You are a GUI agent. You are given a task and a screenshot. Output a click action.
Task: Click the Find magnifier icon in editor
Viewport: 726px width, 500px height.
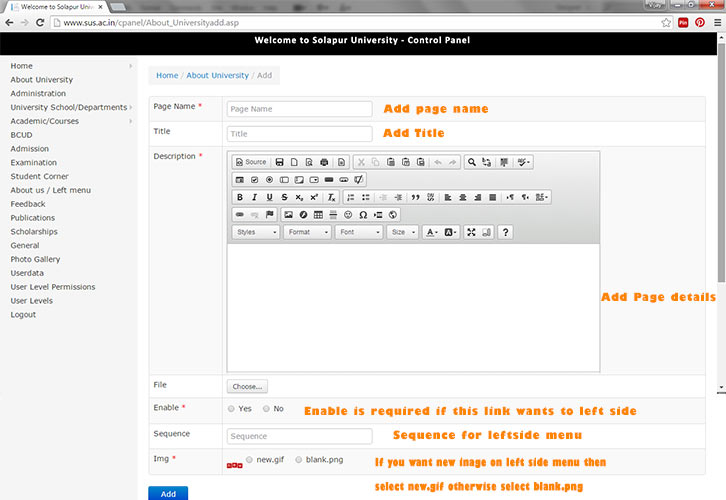tap(471, 162)
